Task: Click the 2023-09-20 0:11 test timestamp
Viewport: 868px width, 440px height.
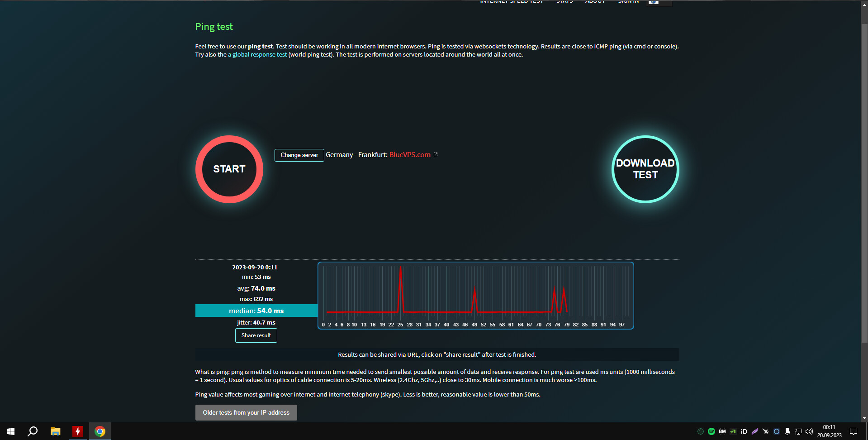Action: pyautogui.click(x=255, y=268)
